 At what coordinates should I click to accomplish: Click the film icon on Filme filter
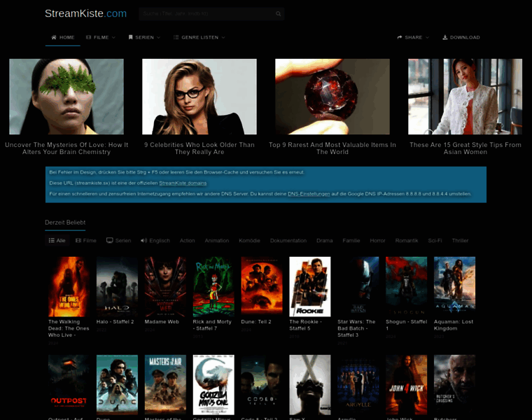pyautogui.click(x=78, y=241)
